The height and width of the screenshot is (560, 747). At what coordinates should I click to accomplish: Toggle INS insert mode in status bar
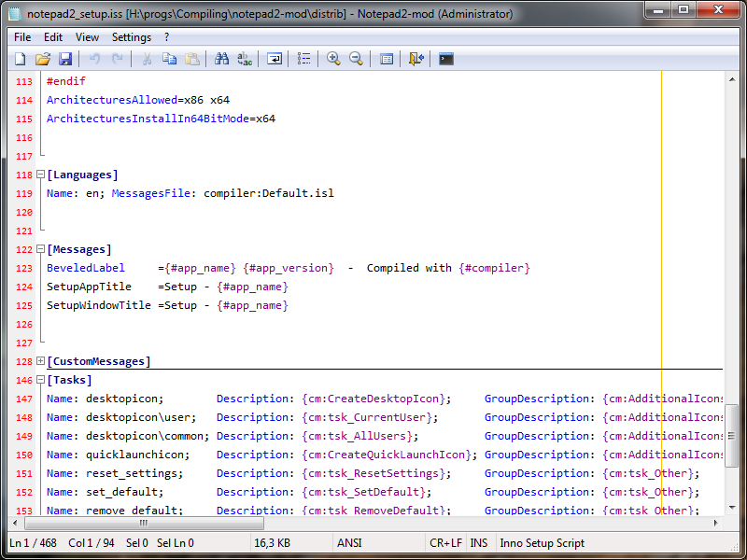pyautogui.click(x=479, y=543)
